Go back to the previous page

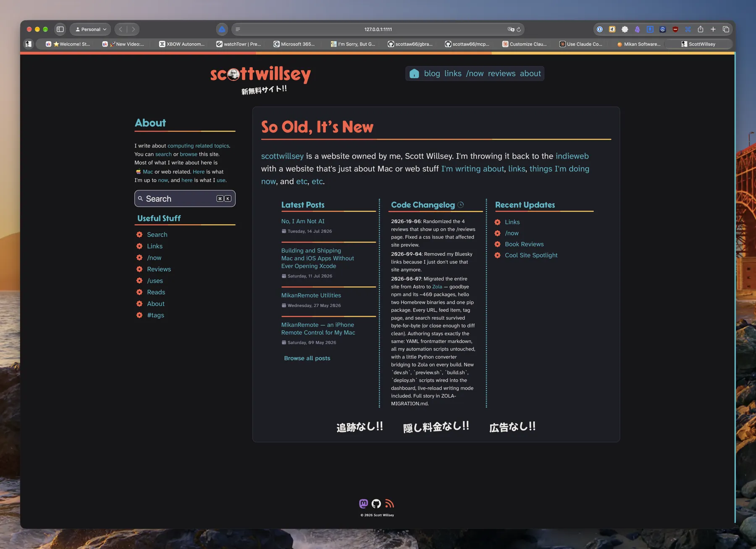point(121,29)
